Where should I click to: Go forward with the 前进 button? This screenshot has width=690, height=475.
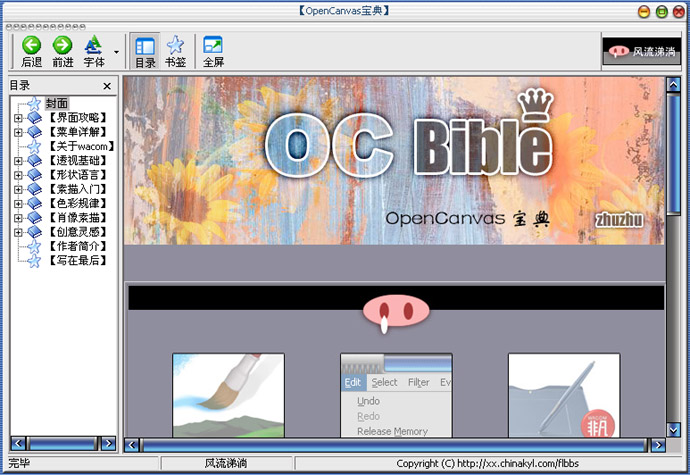(x=62, y=52)
